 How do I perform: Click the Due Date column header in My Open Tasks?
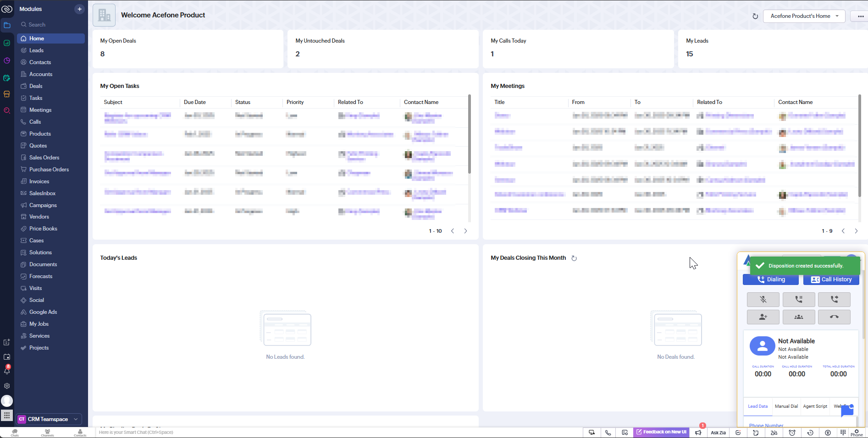195,102
